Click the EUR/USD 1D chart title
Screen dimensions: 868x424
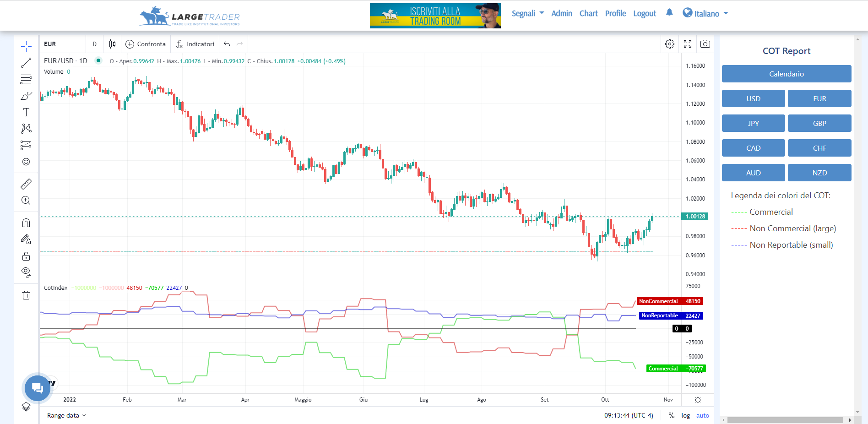point(65,61)
